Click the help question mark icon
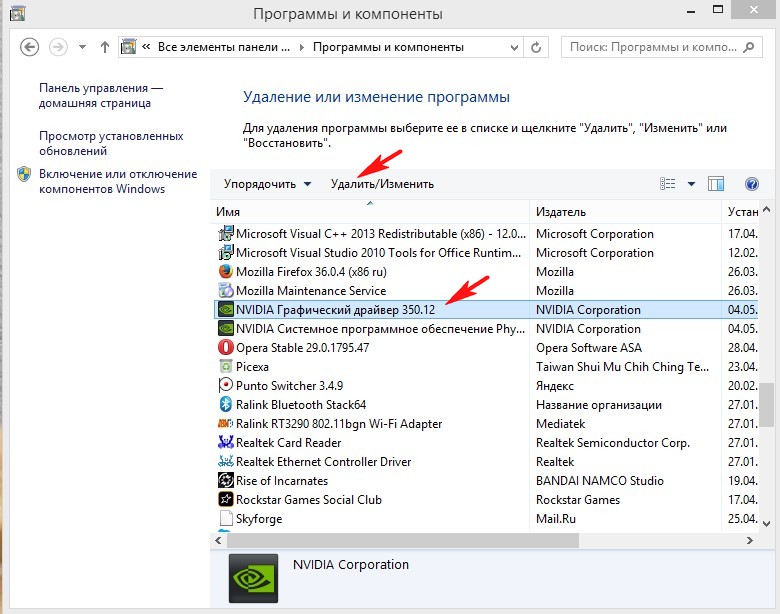The width and height of the screenshot is (780, 614). pyautogui.click(x=752, y=184)
